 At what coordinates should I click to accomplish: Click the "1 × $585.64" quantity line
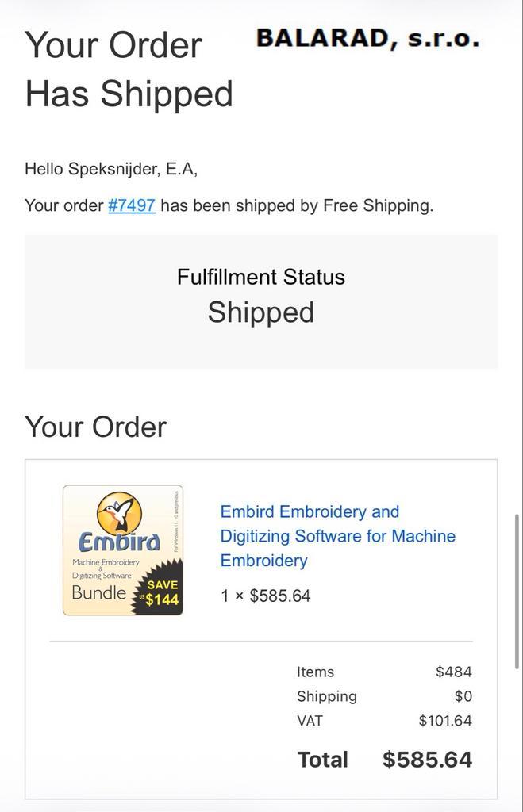point(265,596)
